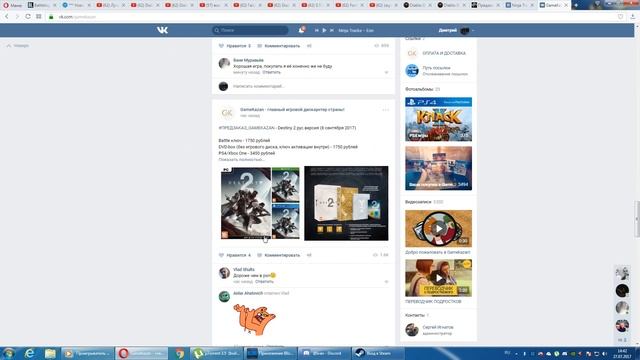Open Google Chrome from the taskbar
This screenshot has width=640, height=360.
tap(179, 353)
